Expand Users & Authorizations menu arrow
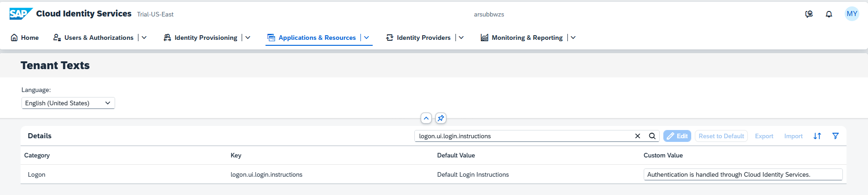 [x=144, y=38]
